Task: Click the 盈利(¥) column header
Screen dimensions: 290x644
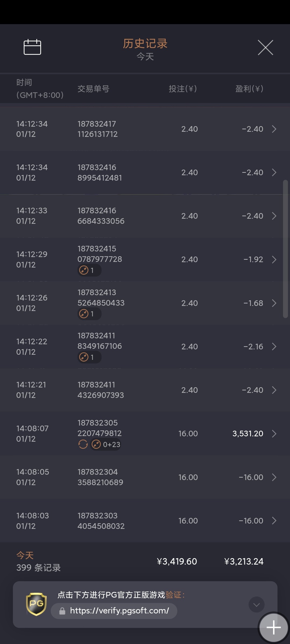Action: click(249, 89)
